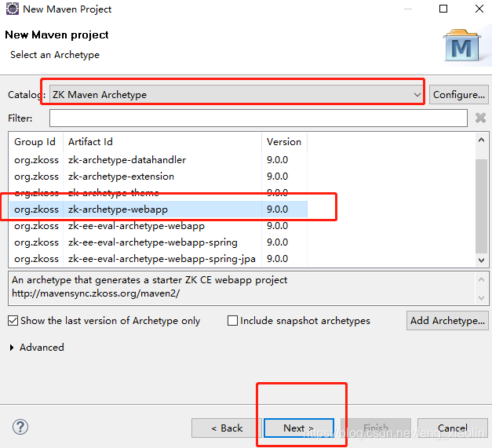Select the zk-archetype-extension row
Image resolution: width=492 pixels, height=448 pixels.
[159, 177]
